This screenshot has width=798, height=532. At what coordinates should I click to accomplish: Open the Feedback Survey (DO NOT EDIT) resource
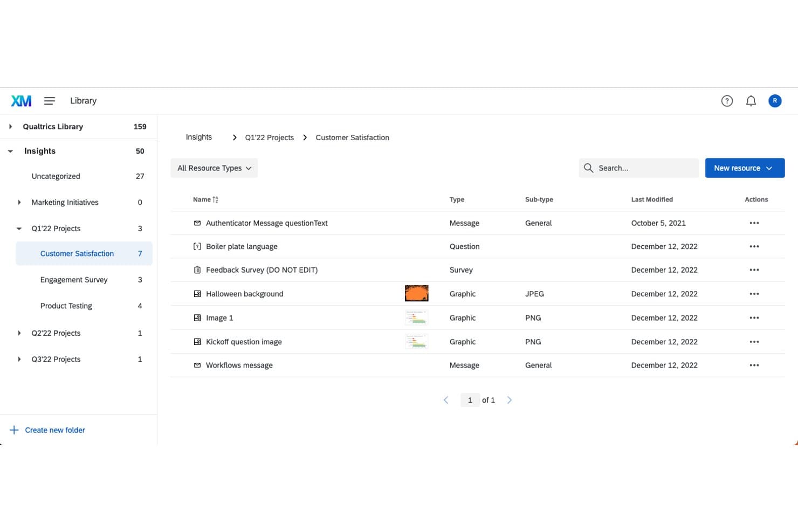(262, 270)
